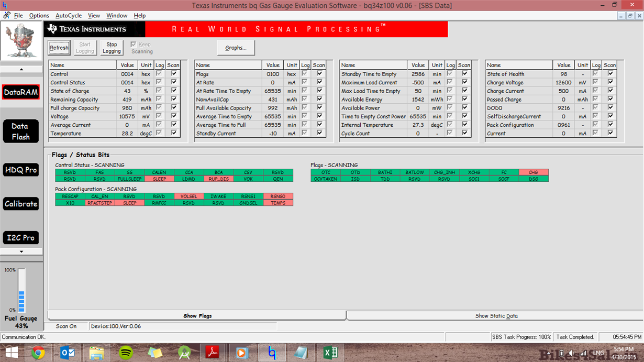644x362 pixels.
Task: Open the Calibrate sidebar panel
Action: coord(21,204)
